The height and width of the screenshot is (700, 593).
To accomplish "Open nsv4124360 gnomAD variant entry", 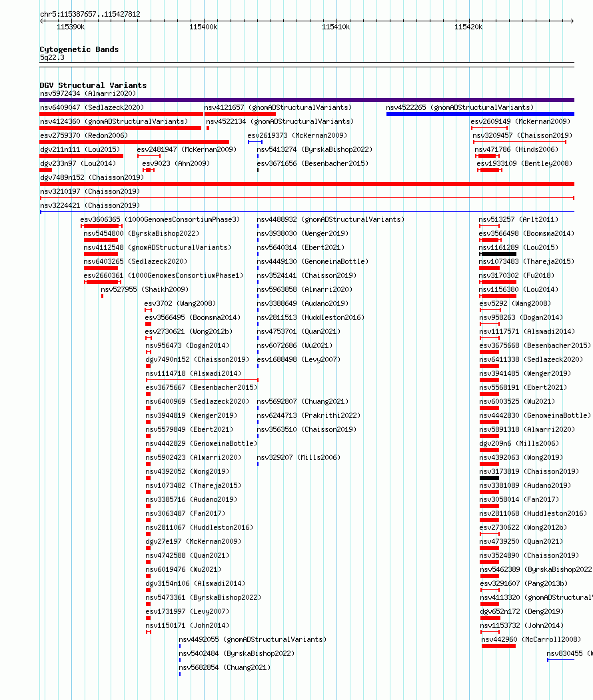I will [114, 121].
